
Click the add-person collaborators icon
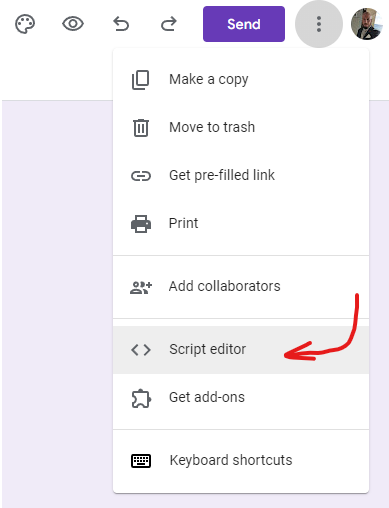click(141, 287)
